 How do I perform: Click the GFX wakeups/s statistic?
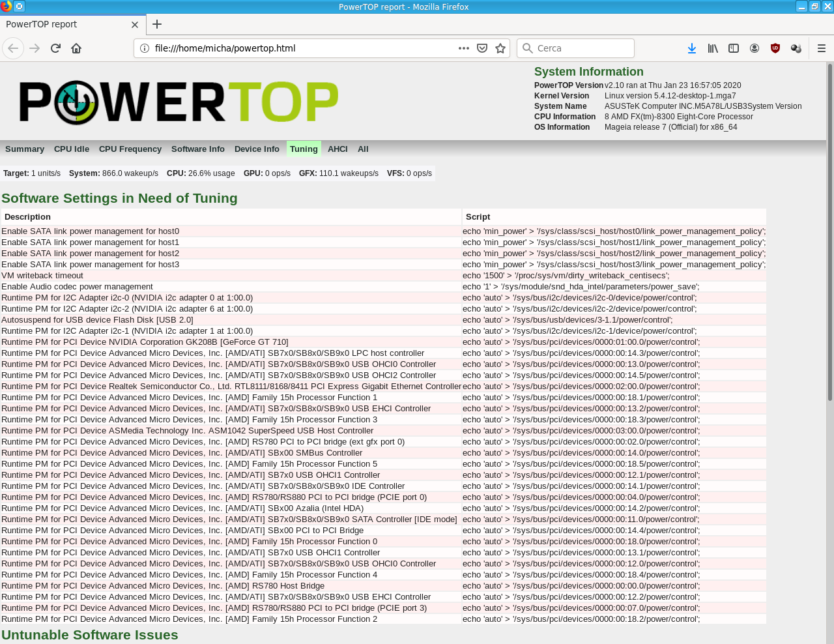coord(339,173)
